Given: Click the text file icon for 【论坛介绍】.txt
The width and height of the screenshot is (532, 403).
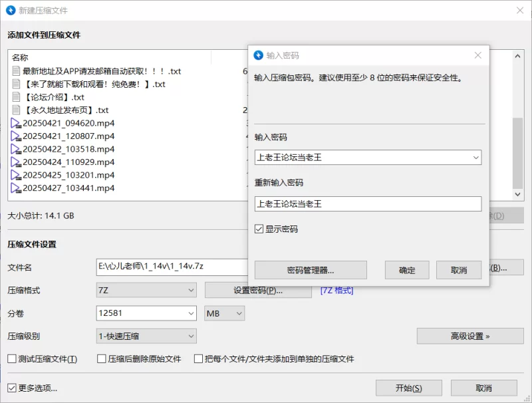Looking at the screenshot, I should pos(17,97).
